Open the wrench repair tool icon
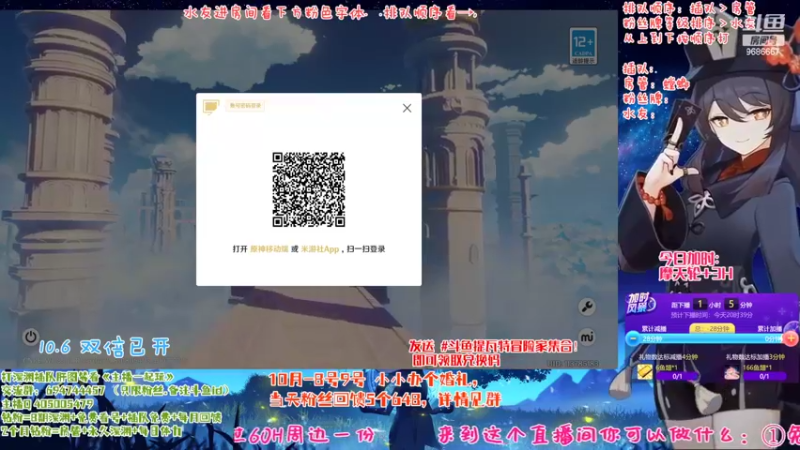The width and height of the screenshot is (800, 450). click(587, 307)
